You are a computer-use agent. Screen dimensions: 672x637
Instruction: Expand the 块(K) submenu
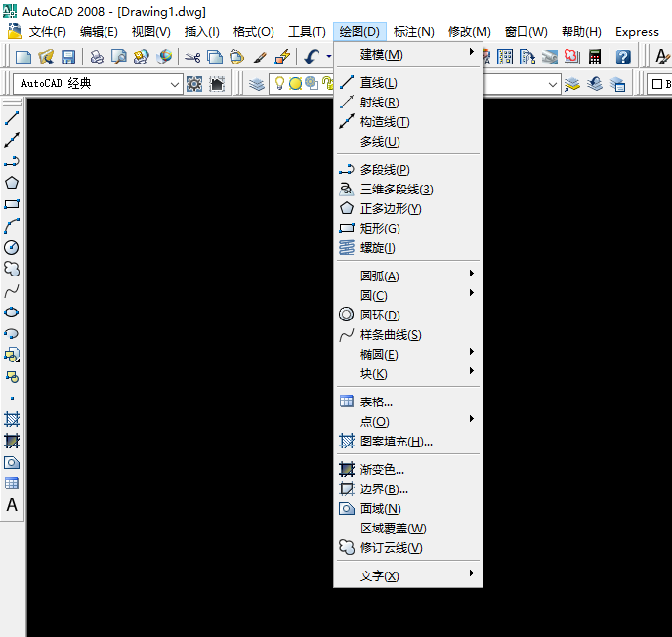[x=408, y=374]
